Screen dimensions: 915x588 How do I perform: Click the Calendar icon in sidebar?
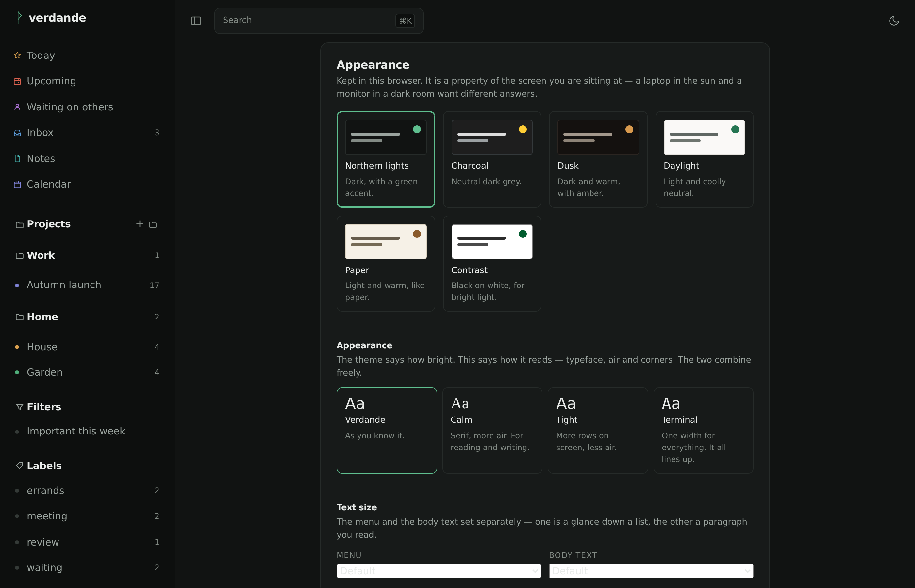pos(17,185)
